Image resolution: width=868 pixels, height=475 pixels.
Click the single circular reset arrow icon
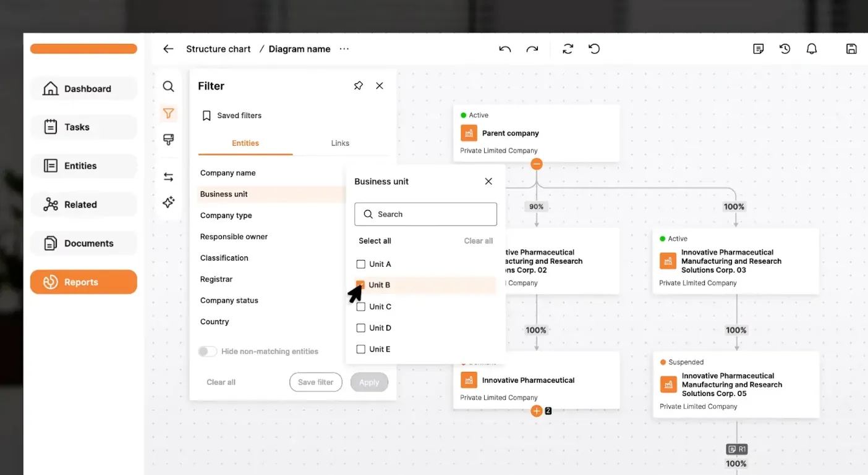(594, 49)
